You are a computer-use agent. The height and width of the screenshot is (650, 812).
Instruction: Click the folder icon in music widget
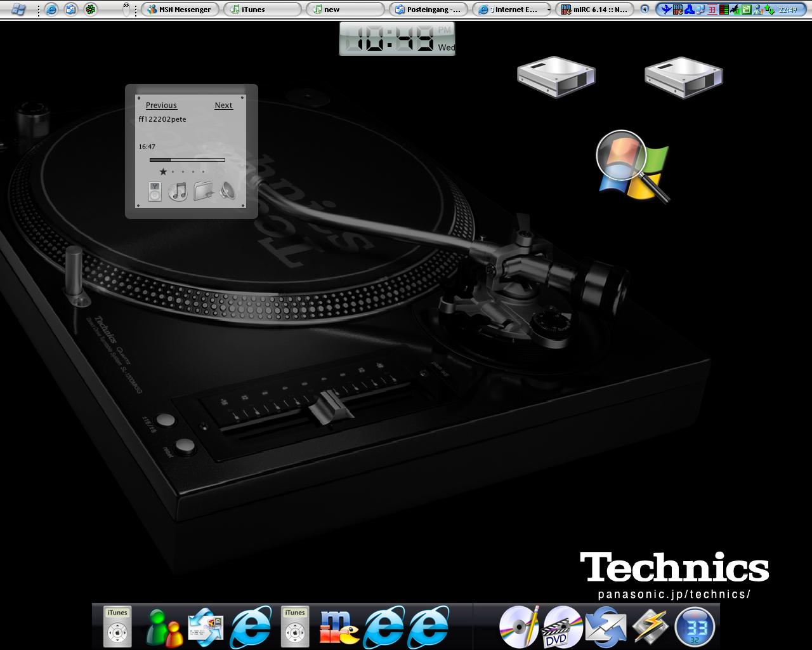point(204,191)
